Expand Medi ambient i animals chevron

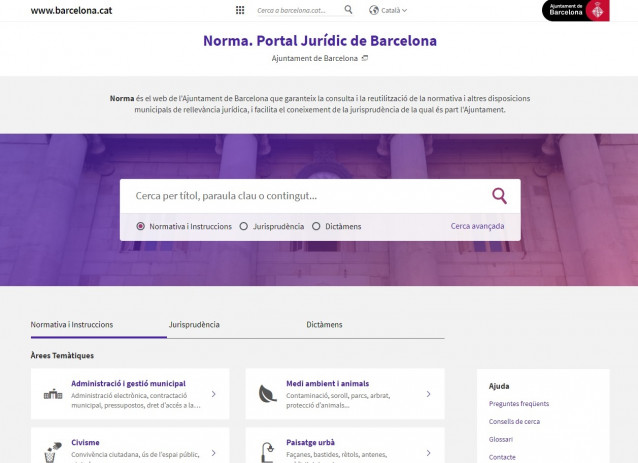coord(428,394)
